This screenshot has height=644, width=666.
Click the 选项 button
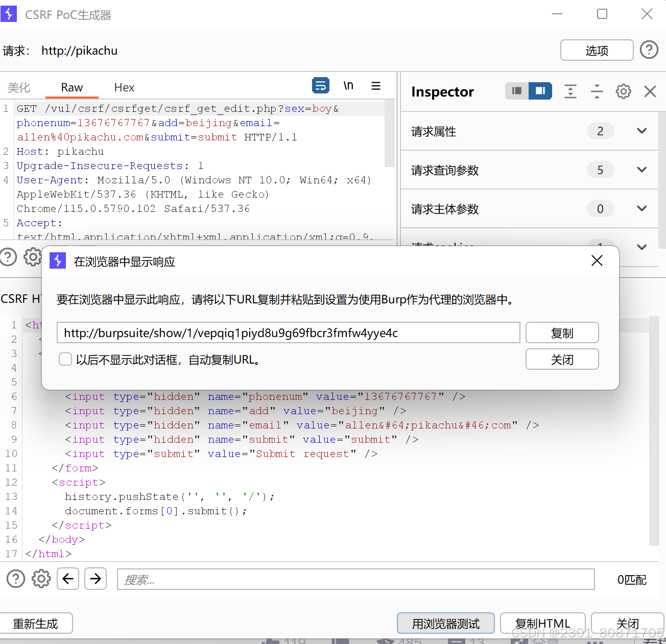pyautogui.click(x=597, y=50)
